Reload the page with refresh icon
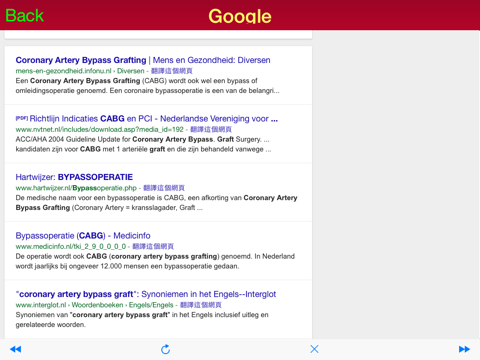The width and height of the screenshot is (480, 360). coord(165,349)
